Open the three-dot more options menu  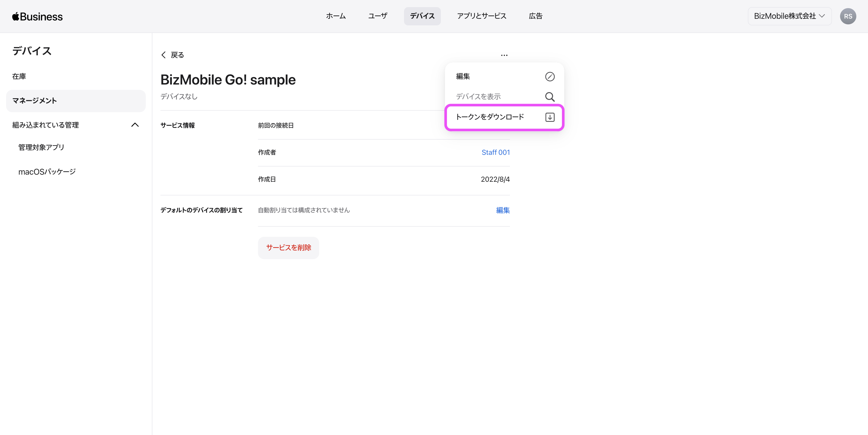[504, 55]
